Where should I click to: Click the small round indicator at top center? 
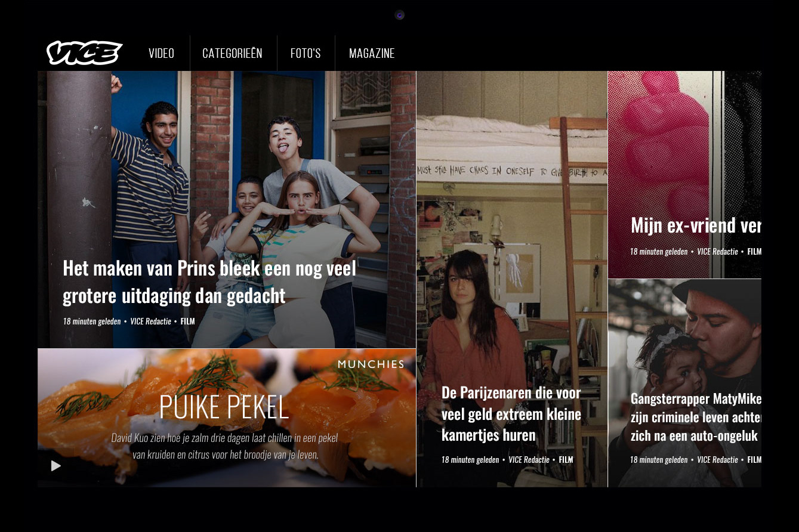tap(400, 15)
